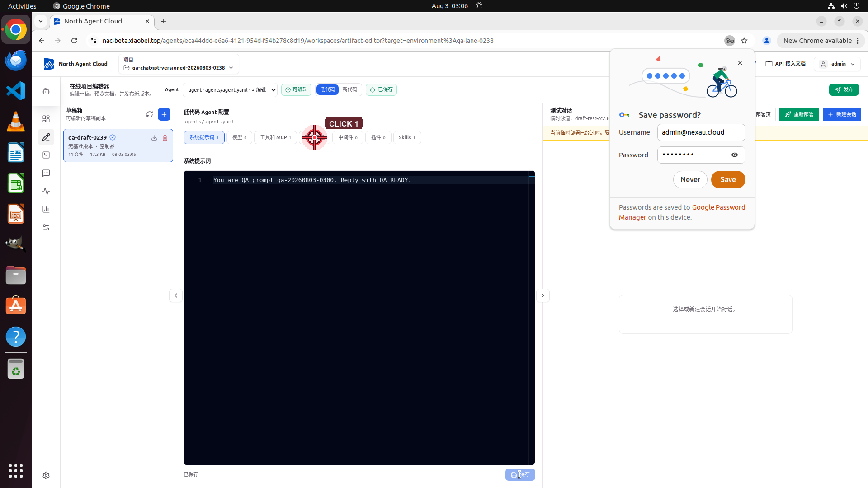Switch editor to 低代码 mode
Screen dimensions: 868x488
click(328, 89)
